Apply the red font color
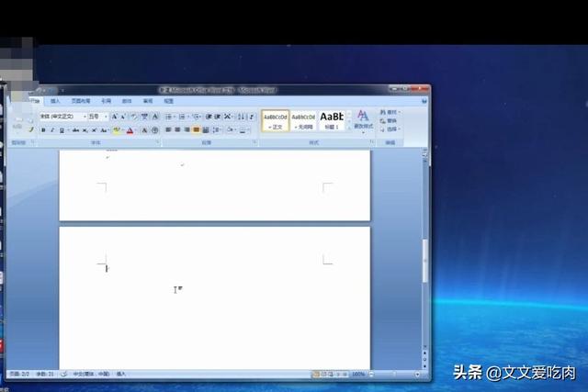The width and height of the screenshot is (588, 392). [130, 130]
